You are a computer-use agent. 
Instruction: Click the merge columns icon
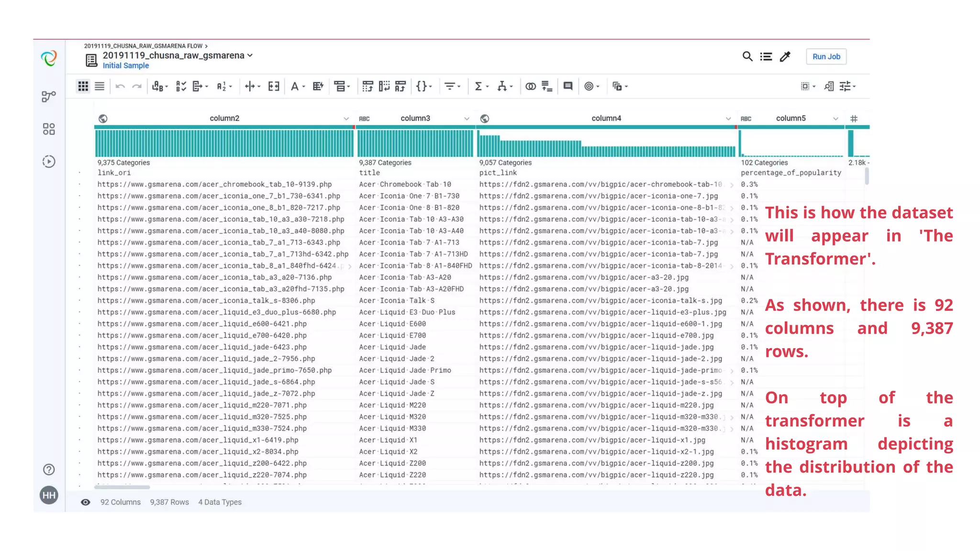[x=274, y=86]
